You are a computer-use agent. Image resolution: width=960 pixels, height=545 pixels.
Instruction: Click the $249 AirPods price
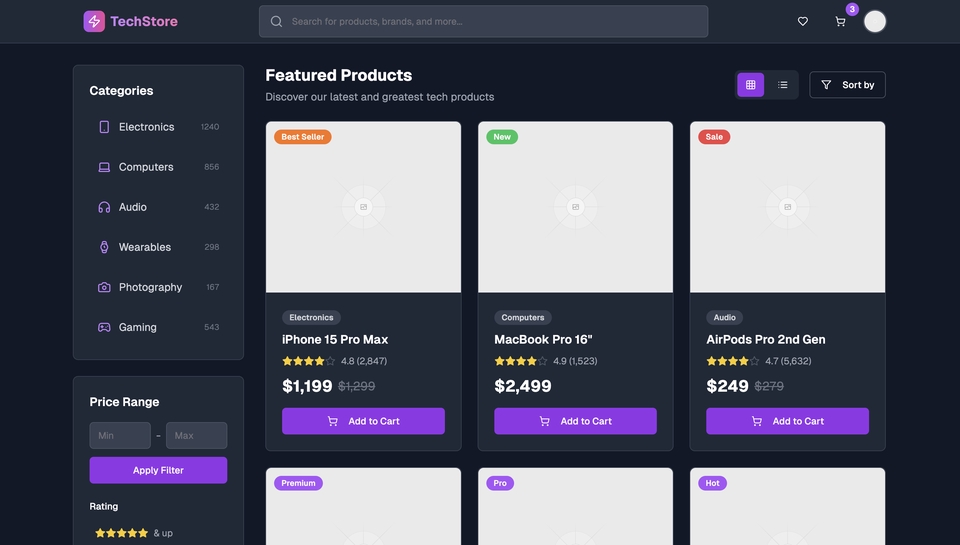[x=727, y=386]
